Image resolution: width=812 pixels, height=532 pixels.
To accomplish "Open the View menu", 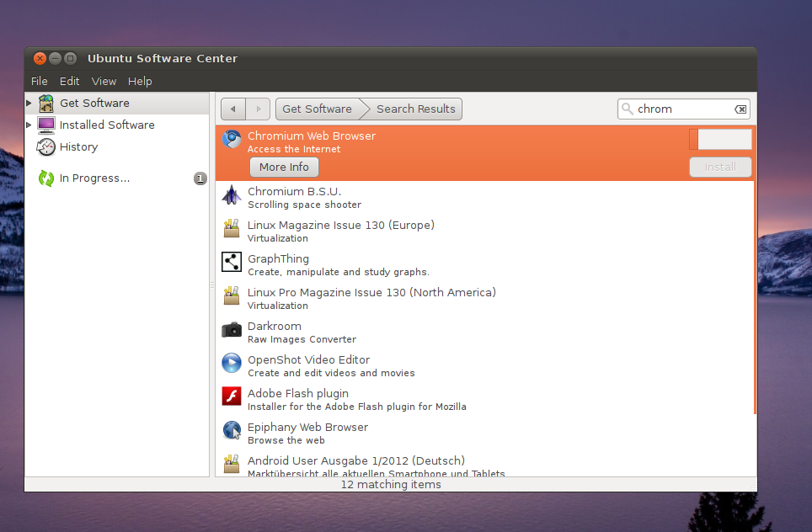I will pyautogui.click(x=104, y=82).
